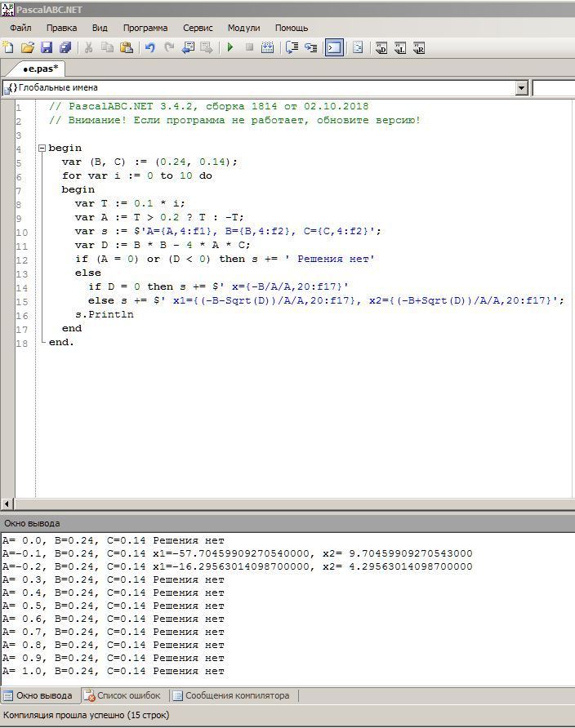Open the Файл menu
The height and width of the screenshot is (728, 575).
click(20, 28)
